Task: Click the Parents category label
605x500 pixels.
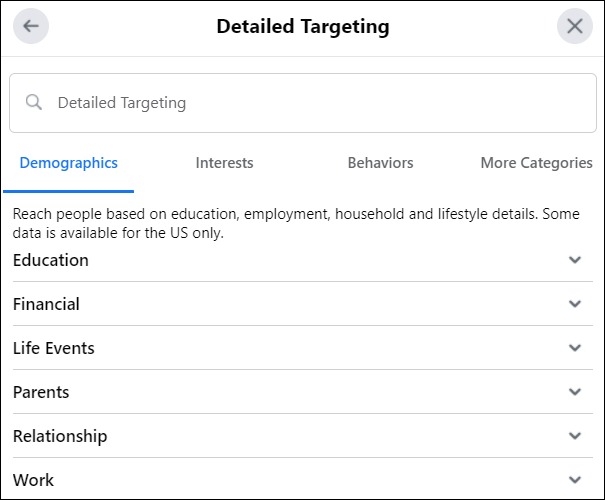Action: tap(41, 392)
